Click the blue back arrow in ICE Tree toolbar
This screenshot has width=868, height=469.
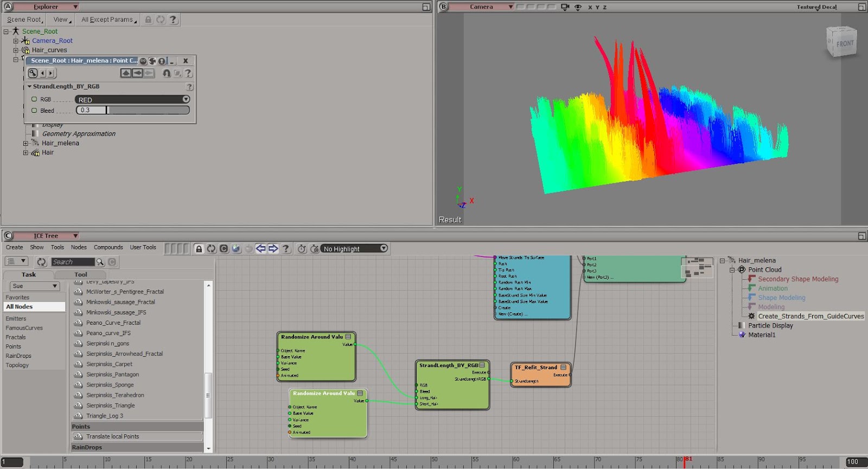tap(261, 248)
